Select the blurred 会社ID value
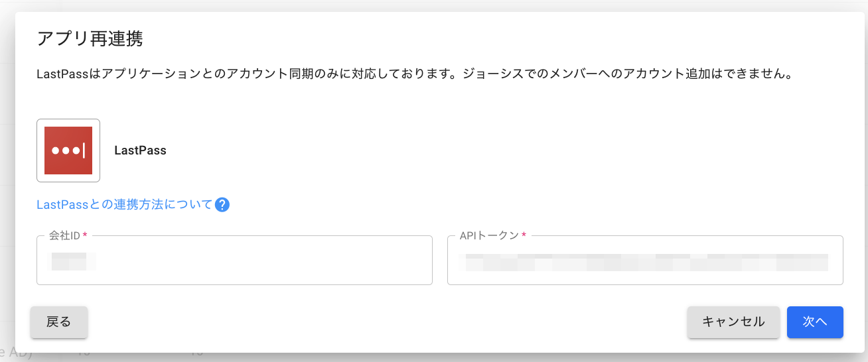868x362 pixels. [73, 261]
